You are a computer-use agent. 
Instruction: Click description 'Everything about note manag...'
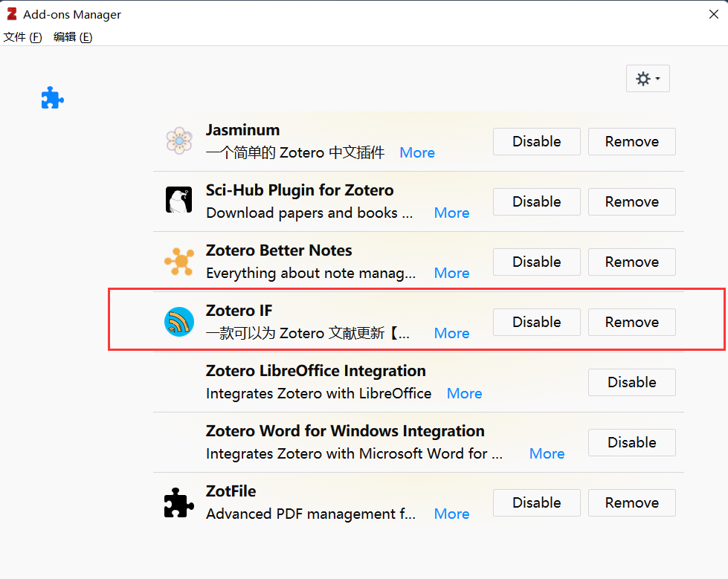coord(311,274)
